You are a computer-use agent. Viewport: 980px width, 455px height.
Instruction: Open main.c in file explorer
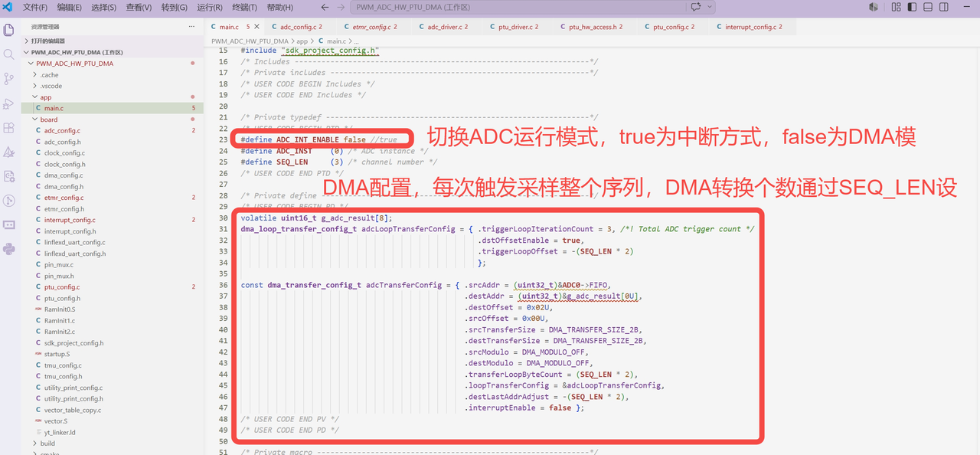[113, 108]
